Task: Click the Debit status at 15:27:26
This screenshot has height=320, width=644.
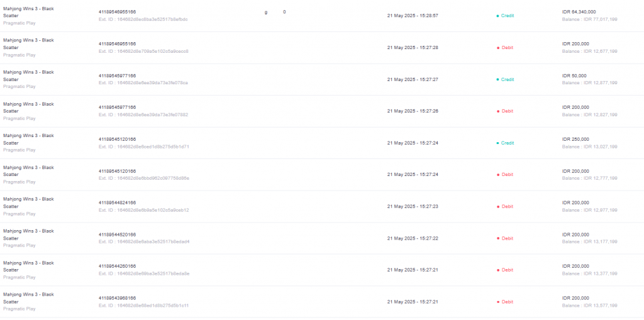Action: click(505, 111)
